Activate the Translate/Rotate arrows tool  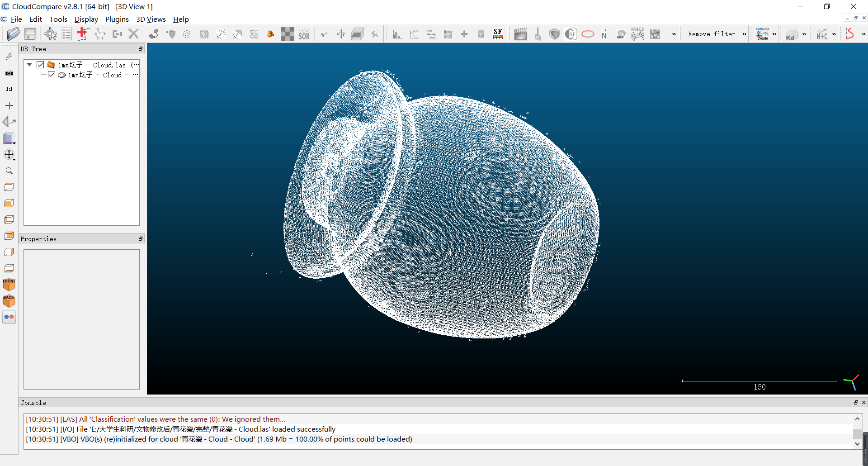pyautogui.click(x=341, y=34)
